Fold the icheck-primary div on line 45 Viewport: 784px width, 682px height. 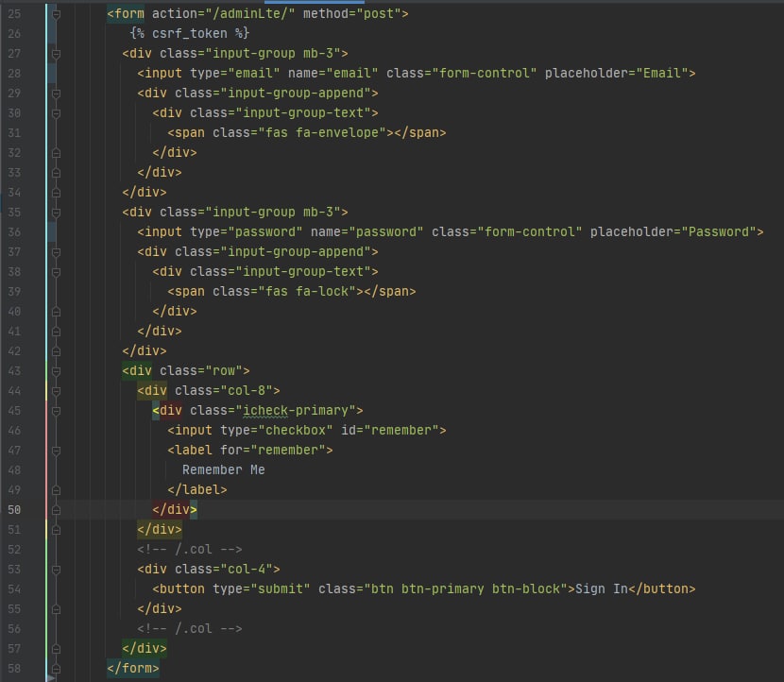click(56, 411)
